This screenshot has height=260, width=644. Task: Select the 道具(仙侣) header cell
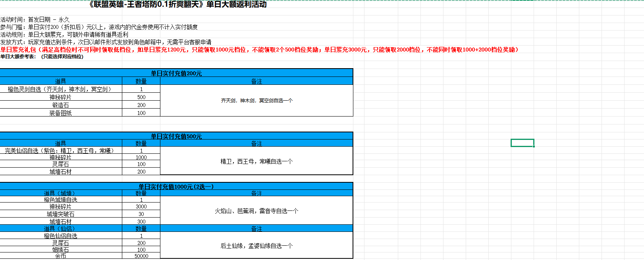coord(61,229)
